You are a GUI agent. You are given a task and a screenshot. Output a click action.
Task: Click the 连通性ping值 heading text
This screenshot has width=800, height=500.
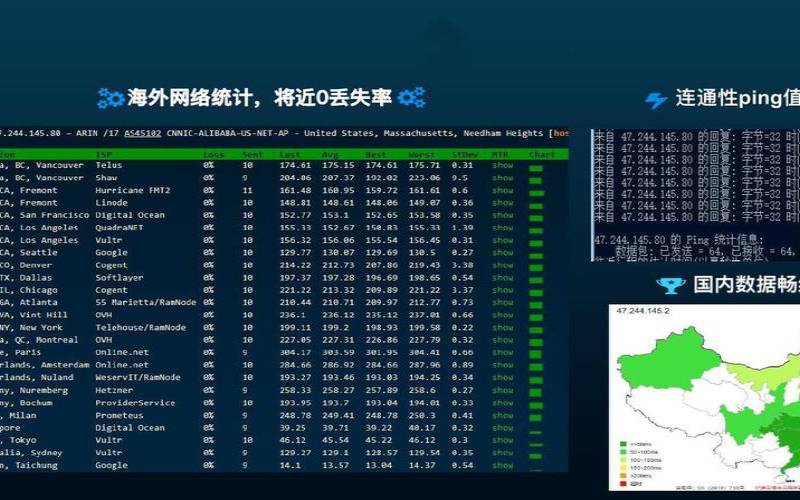click(738, 98)
